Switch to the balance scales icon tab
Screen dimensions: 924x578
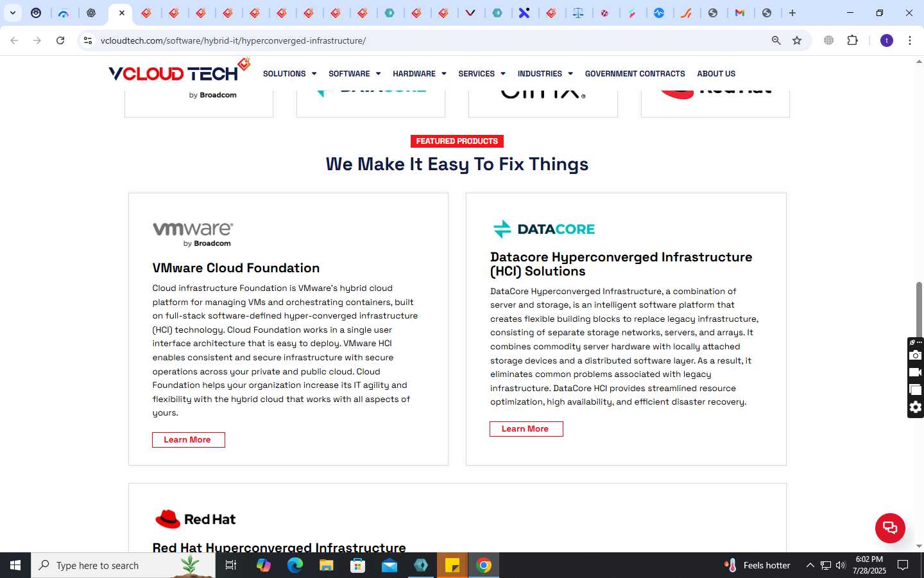[578, 13]
